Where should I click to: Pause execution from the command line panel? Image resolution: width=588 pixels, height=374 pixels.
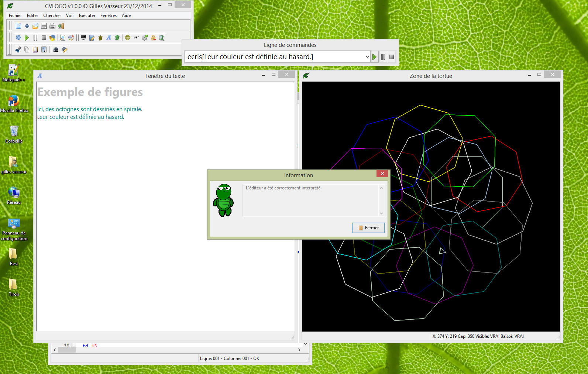383,57
